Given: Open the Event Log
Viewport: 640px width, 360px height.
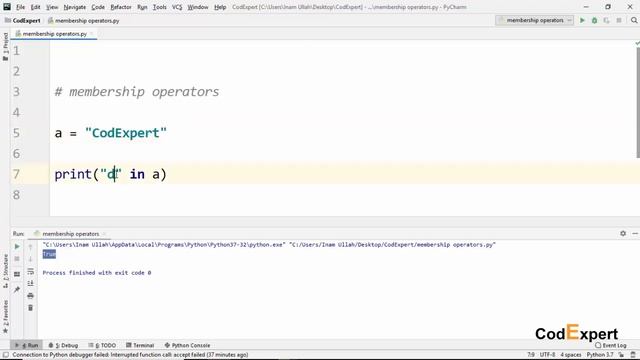Looking at the screenshot, I should click(611, 345).
